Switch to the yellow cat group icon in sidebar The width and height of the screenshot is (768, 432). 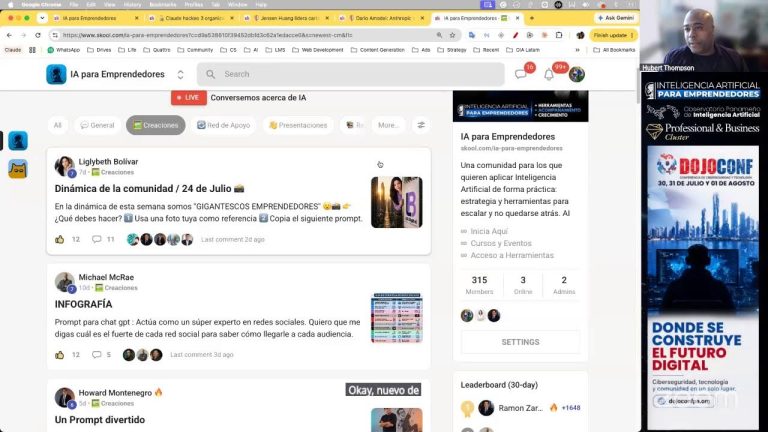click(x=18, y=169)
